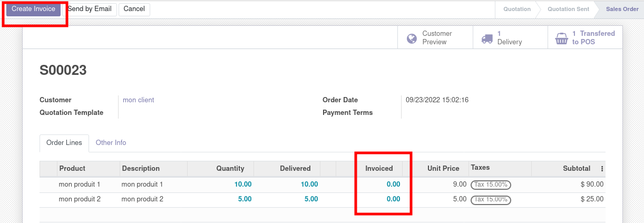Viewport: 644px width, 223px height.
Task: Click the Customer Preview globe icon
Action: click(x=412, y=38)
